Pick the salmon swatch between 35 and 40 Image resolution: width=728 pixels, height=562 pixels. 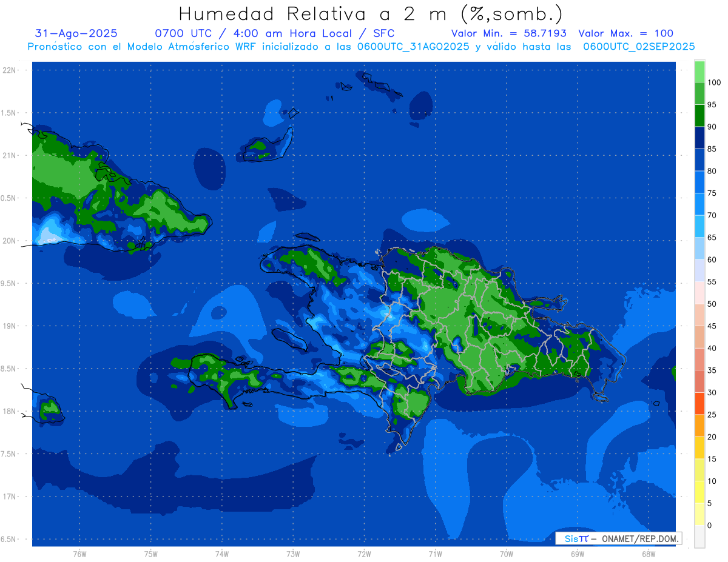[x=699, y=359]
